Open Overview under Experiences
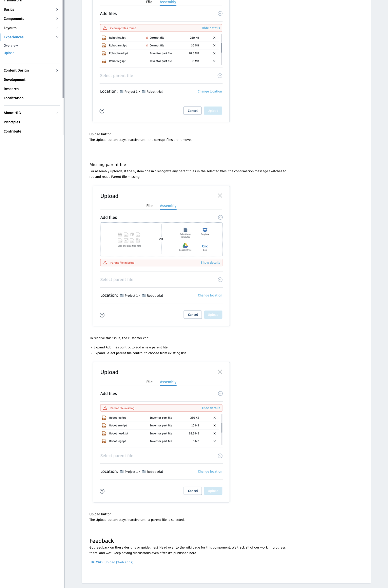The width and height of the screenshot is (388, 588). tap(11, 45)
